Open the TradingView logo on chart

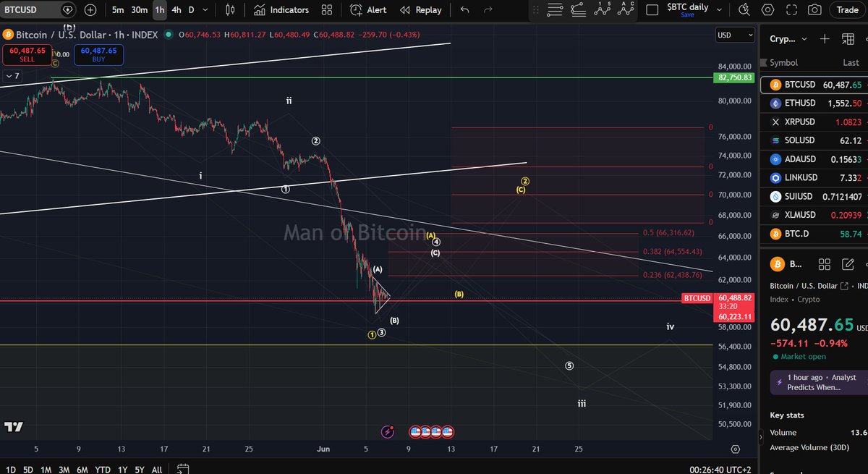click(13, 428)
